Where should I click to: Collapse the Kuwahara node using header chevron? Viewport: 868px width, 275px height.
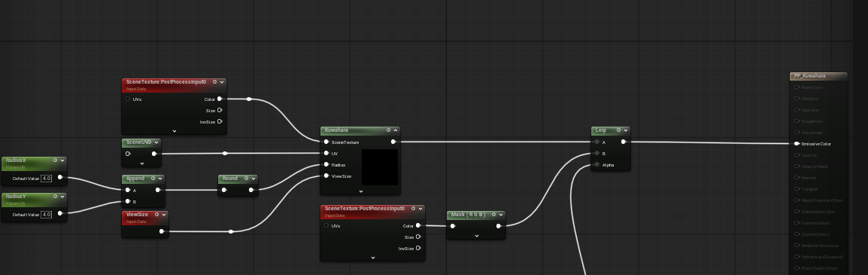[x=396, y=130]
